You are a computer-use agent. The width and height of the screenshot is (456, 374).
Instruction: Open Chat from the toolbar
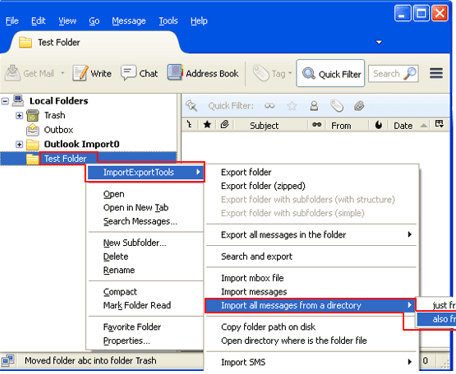coord(139,73)
